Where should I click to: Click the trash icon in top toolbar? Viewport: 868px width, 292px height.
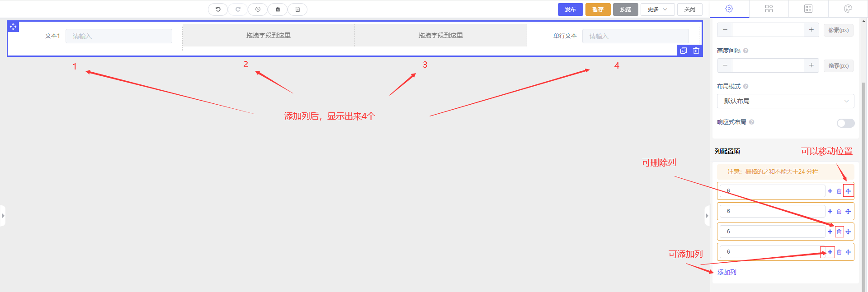[x=297, y=9]
